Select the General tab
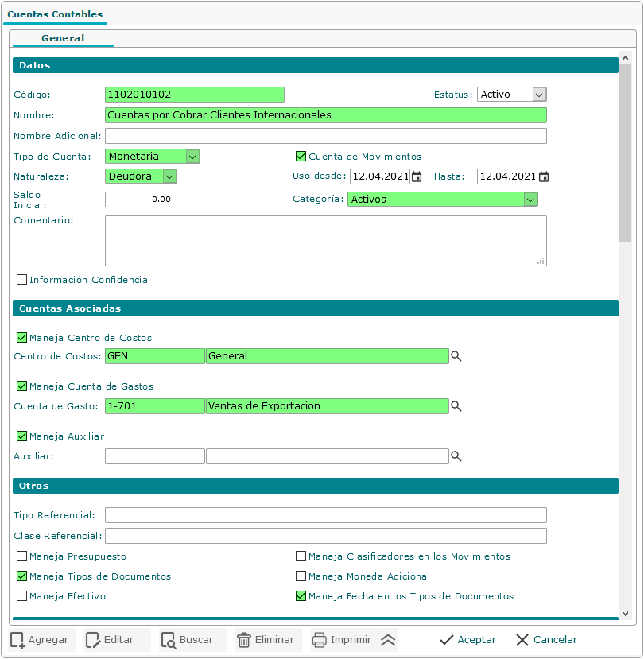Screen dimensions: 644x659 pos(63,37)
